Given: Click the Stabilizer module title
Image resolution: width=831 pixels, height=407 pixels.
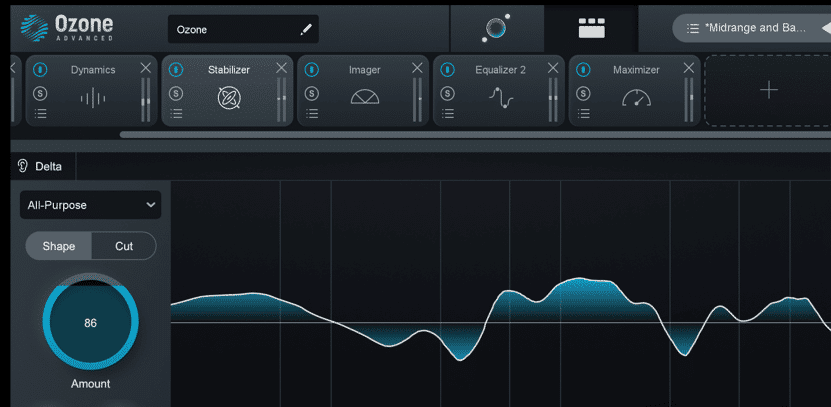Looking at the screenshot, I should click(229, 69).
